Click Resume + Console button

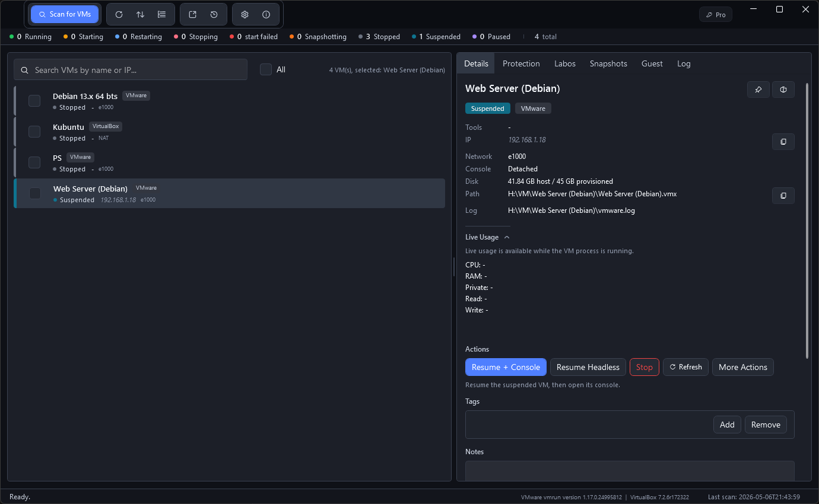tap(506, 367)
